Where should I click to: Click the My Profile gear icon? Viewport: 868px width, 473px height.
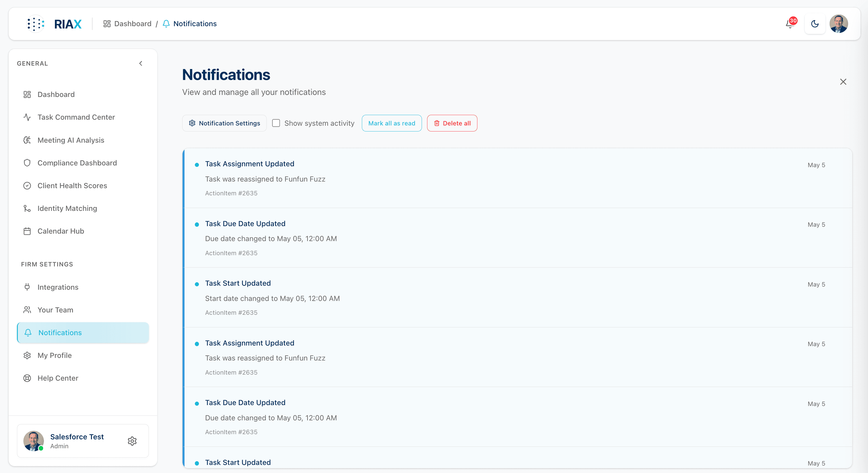(27, 355)
